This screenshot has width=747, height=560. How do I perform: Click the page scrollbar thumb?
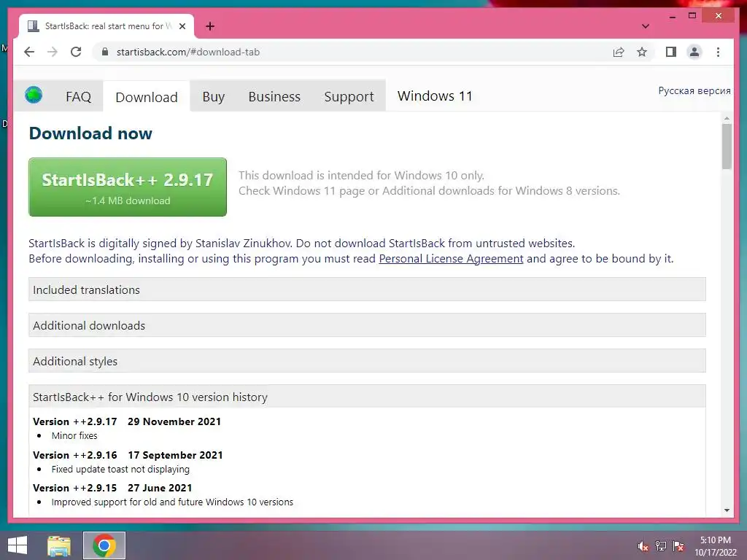[x=727, y=146]
